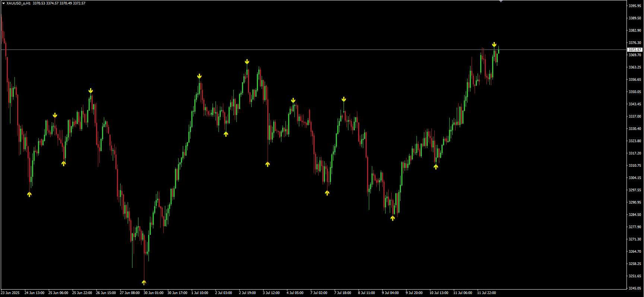Click the 30 Jun 01:00 time axis label
Image resolution: width=644 pixels, height=297 pixels.
(x=153, y=293)
